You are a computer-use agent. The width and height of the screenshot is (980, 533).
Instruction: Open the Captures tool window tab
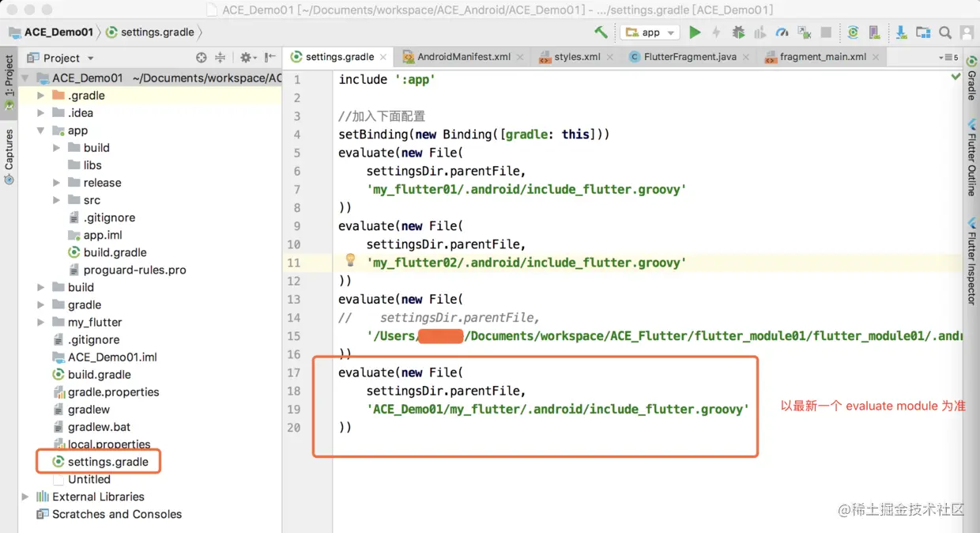tap(9, 157)
